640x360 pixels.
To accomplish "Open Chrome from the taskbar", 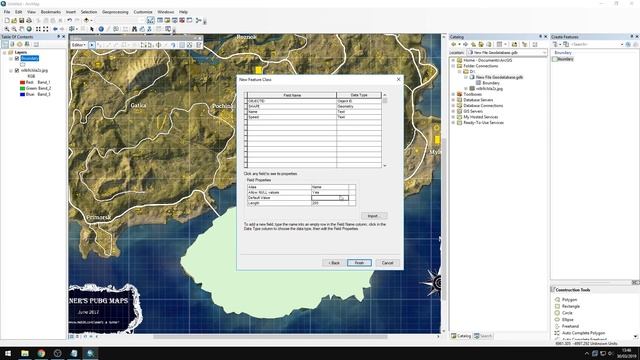I will (x=41, y=353).
